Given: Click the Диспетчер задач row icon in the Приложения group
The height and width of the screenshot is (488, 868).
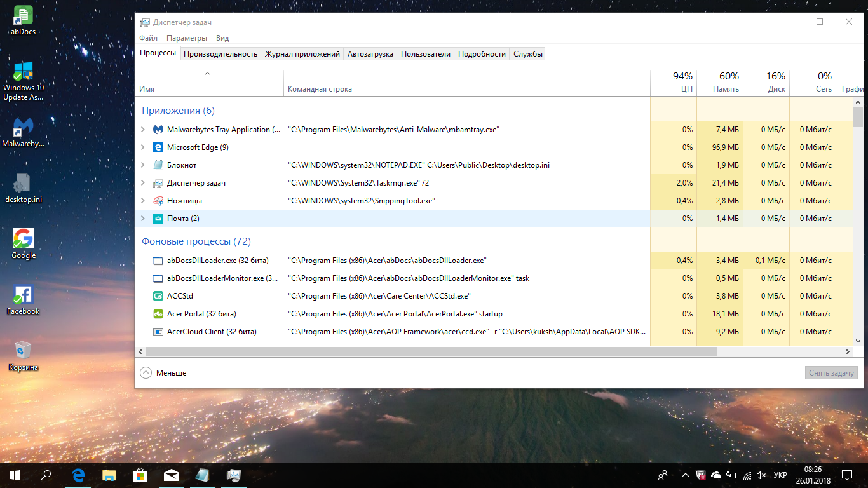Looking at the screenshot, I should pyautogui.click(x=158, y=183).
